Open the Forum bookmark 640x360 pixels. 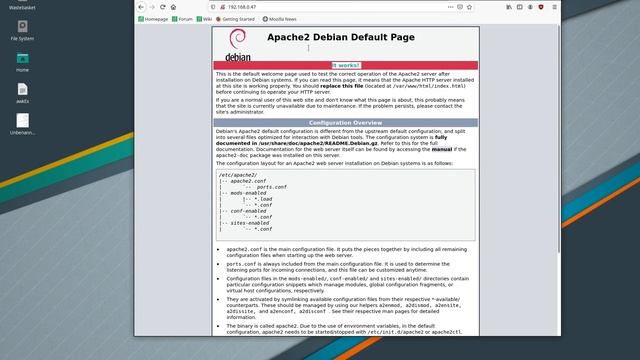182,19
